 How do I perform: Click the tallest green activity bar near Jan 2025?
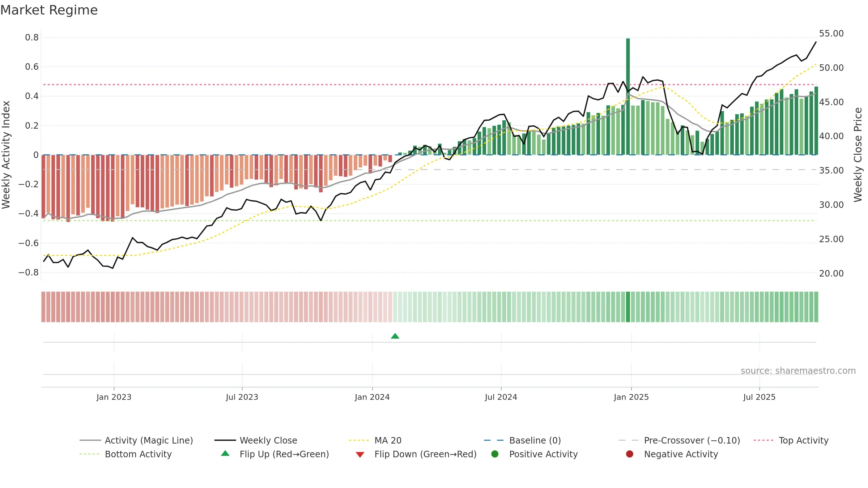628,97
